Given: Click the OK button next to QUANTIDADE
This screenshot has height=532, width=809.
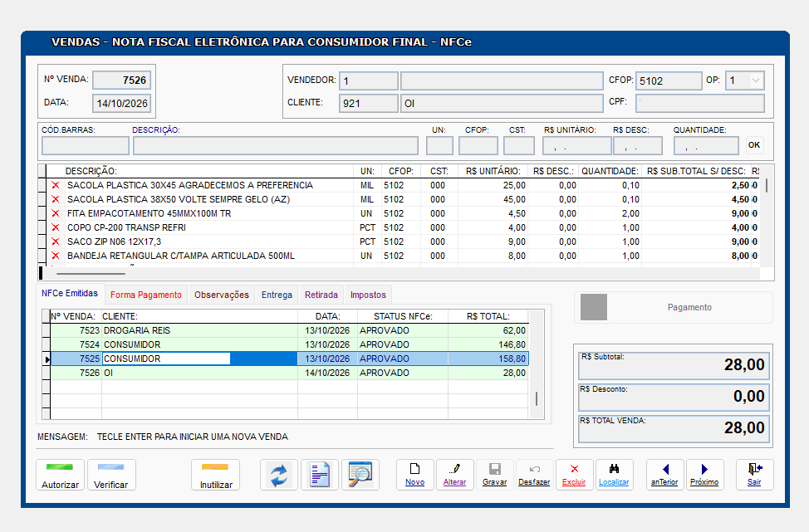Looking at the screenshot, I should click(754, 145).
